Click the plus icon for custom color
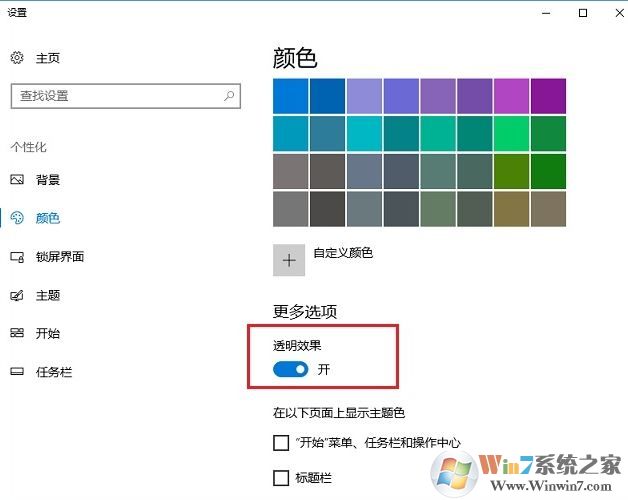628x500 pixels. coord(290,260)
